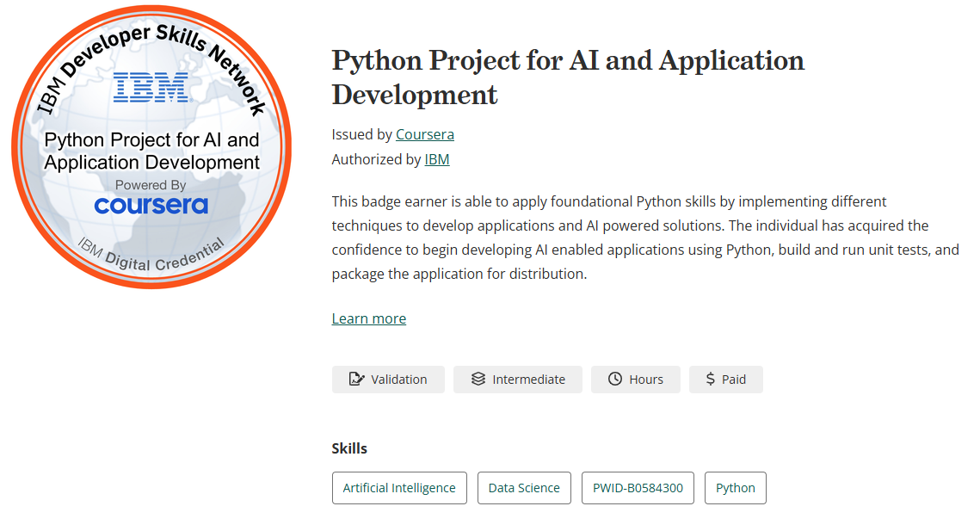980x531 pixels.
Task: Click the Intermediate layers icon
Action: point(478,379)
